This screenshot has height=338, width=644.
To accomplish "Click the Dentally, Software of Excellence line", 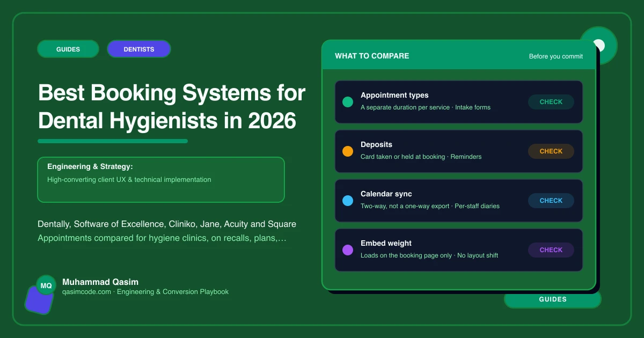I will coord(167,224).
